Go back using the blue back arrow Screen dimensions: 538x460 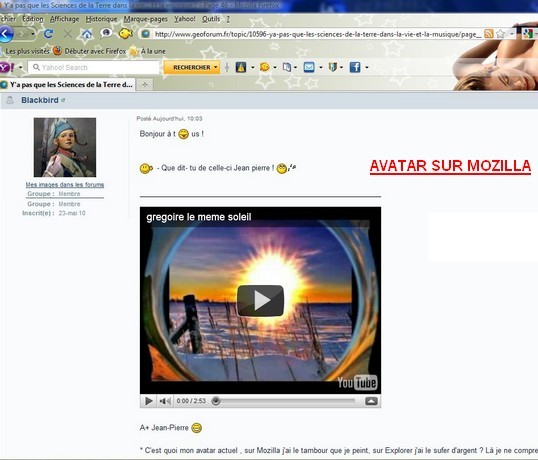pos(6,34)
